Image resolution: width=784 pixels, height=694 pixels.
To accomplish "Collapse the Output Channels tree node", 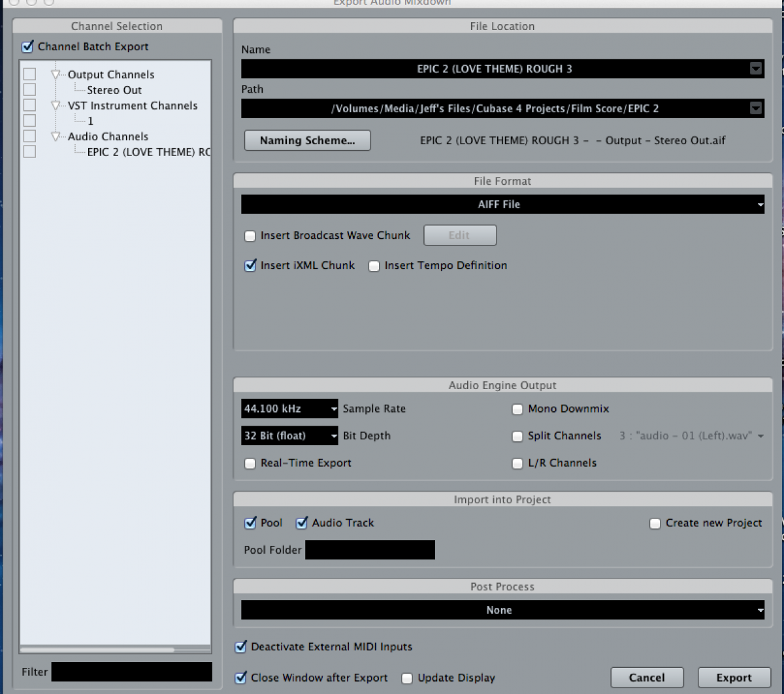I will [56, 74].
